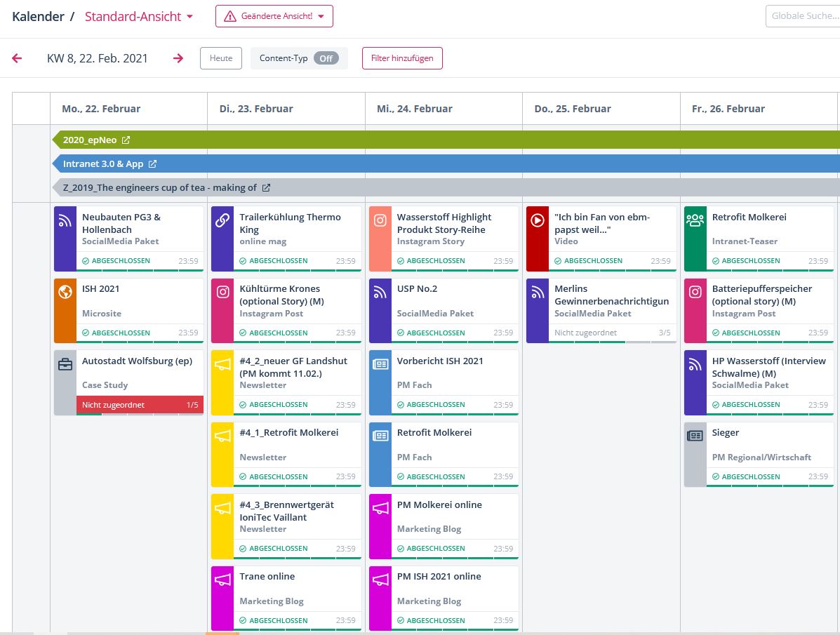Go to previous week with left arrow
The image size is (840, 635).
18,58
